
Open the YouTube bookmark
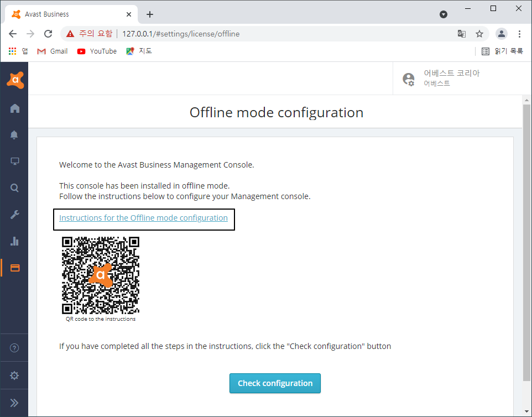click(x=97, y=51)
